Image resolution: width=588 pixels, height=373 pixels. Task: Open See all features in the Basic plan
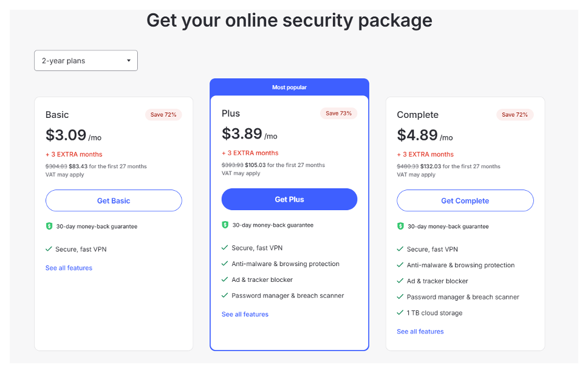[x=69, y=267]
